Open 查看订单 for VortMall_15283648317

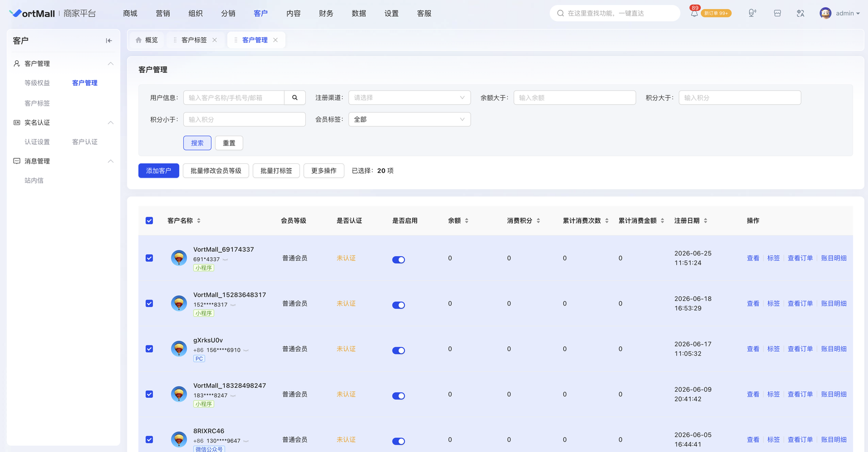coord(800,304)
